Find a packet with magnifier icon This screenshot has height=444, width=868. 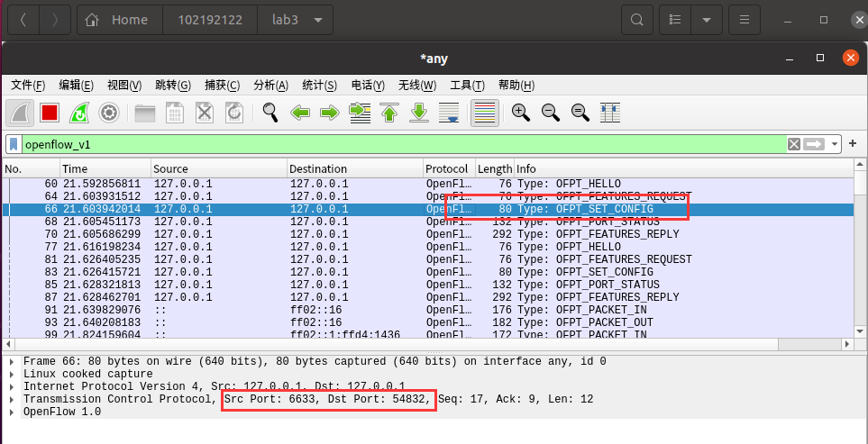click(x=270, y=113)
